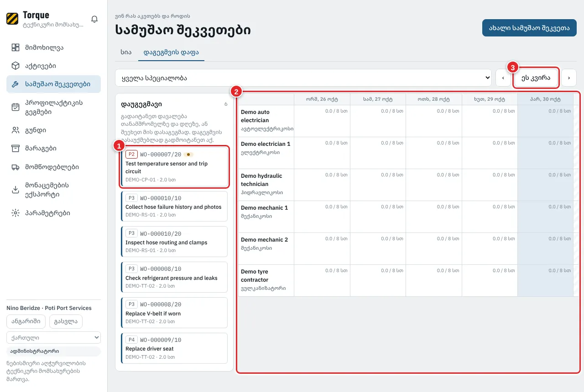Open მომწოდებლები in the sidebar
584x392 pixels.
[x=53, y=167]
